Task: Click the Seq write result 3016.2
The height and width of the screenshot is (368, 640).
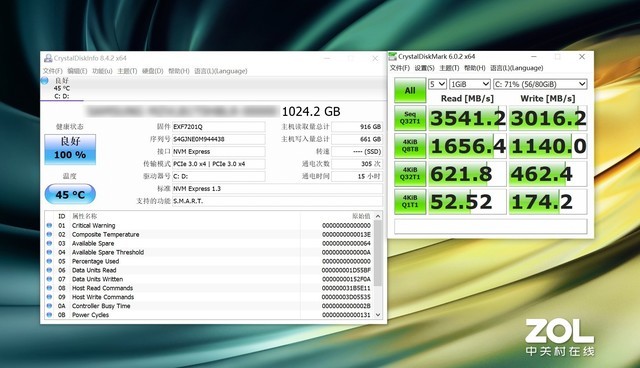Action: (548, 118)
